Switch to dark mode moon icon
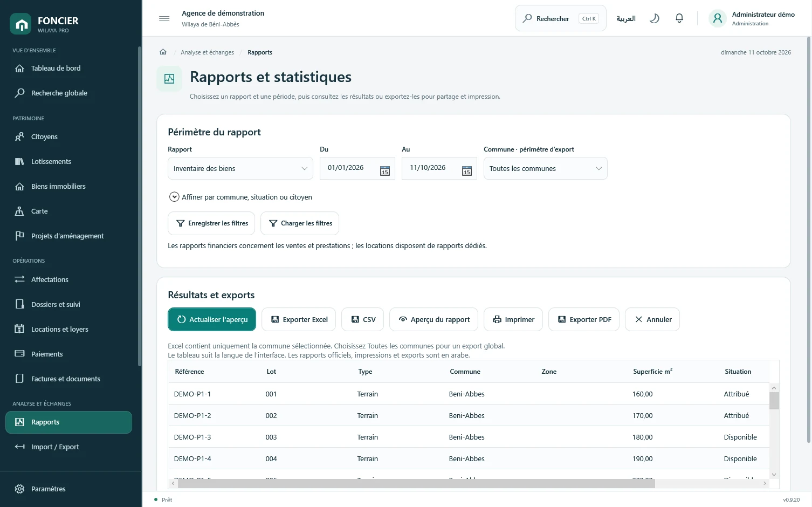 click(655, 19)
